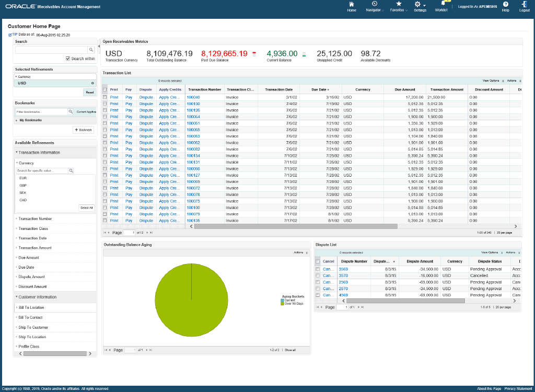This screenshot has height=392, width=535.
Task: Expand My Bookmarks tree
Action: click(16, 120)
